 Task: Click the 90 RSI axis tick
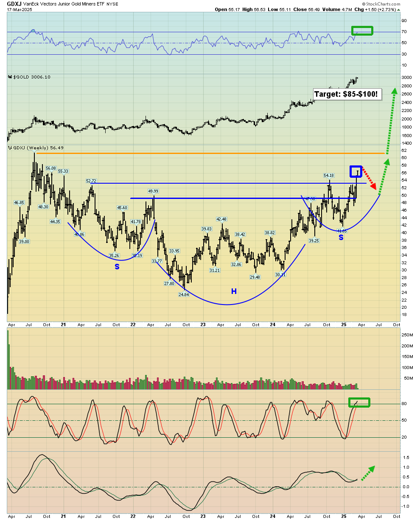click(x=405, y=21)
